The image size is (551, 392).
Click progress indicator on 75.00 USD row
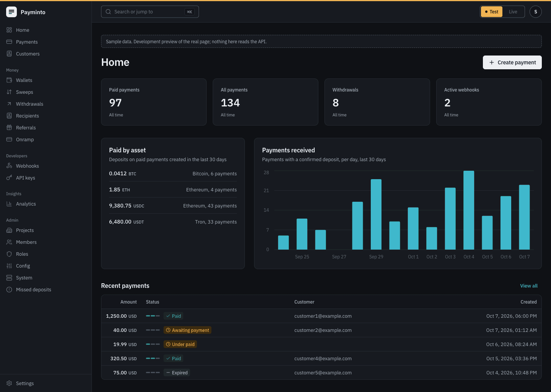[x=153, y=372]
